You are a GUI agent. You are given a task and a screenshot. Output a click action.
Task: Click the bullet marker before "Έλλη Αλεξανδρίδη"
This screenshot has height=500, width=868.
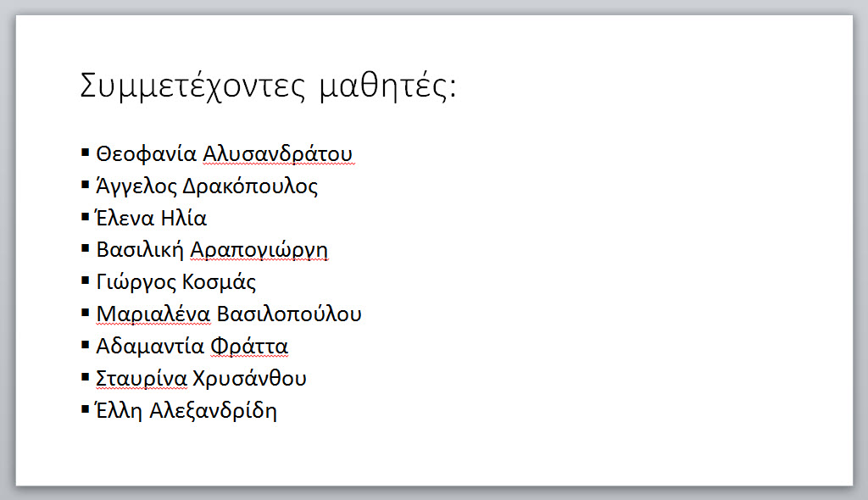(85, 409)
